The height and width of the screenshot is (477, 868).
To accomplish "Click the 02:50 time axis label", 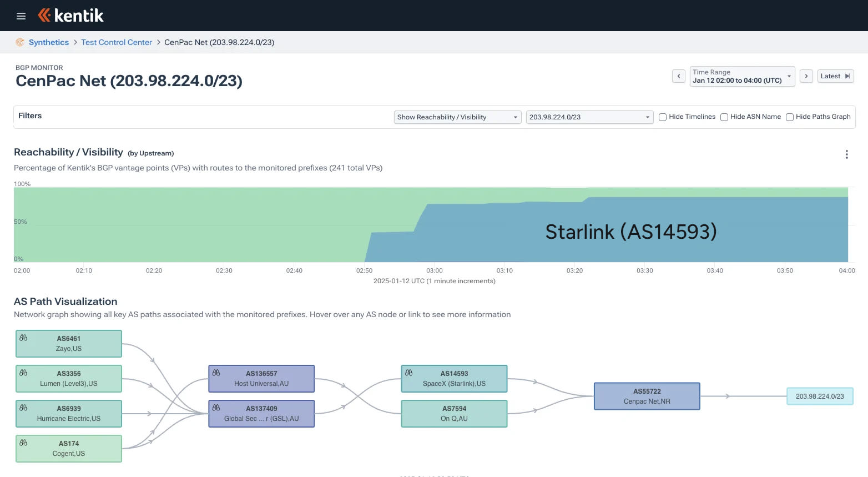I will (365, 271).
